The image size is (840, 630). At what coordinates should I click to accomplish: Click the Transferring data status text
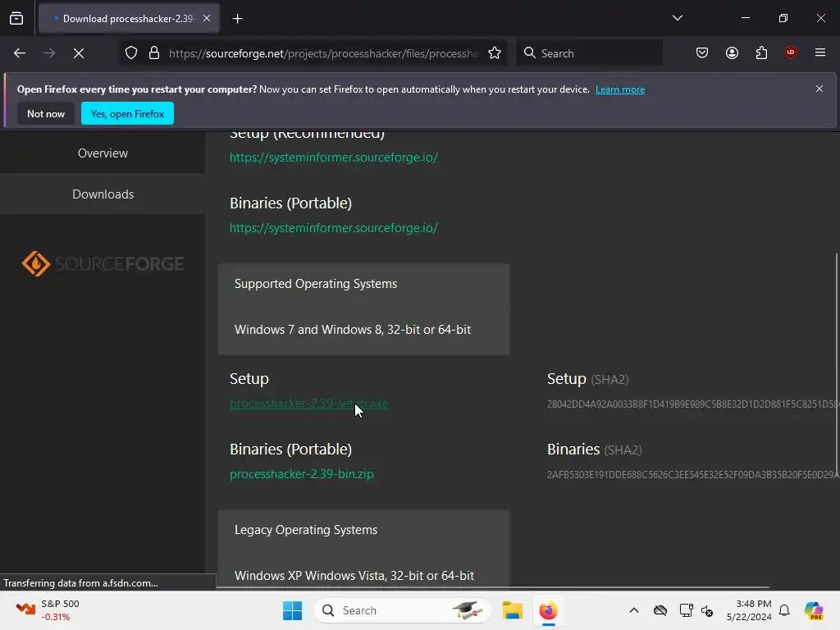(x=81, y=583)
